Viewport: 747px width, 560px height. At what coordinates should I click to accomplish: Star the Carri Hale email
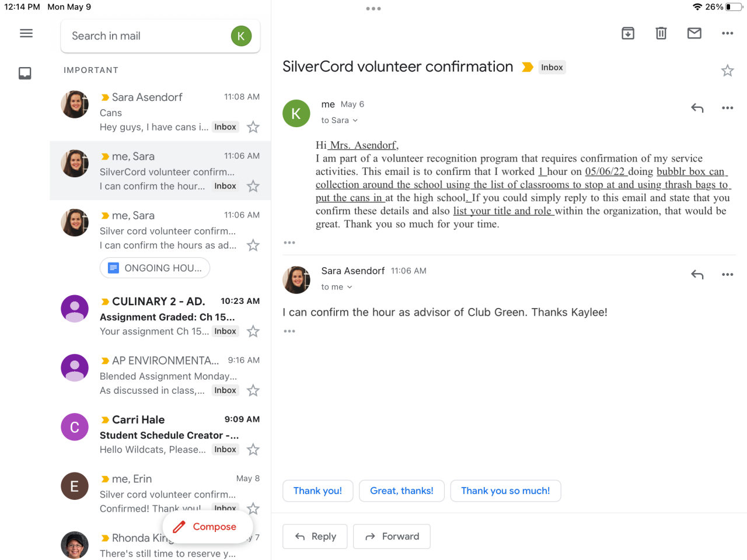pyautogui.click(x=253, y=450)
